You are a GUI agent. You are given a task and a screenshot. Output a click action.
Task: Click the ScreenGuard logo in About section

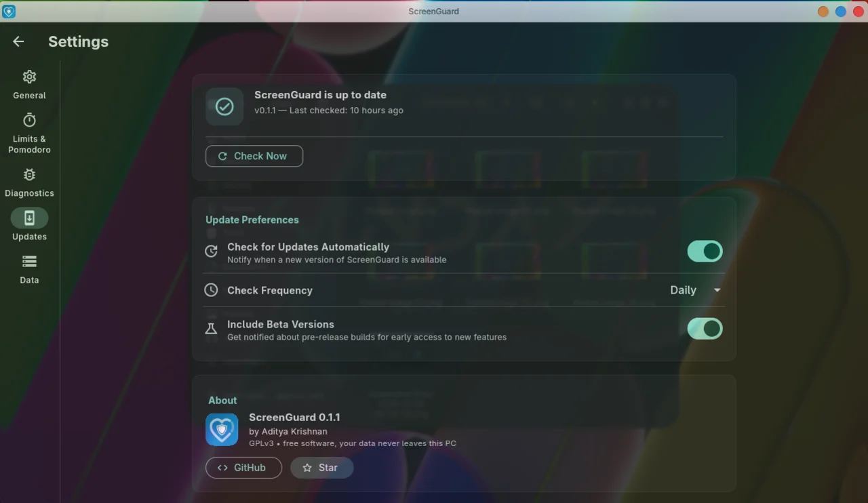222,430
